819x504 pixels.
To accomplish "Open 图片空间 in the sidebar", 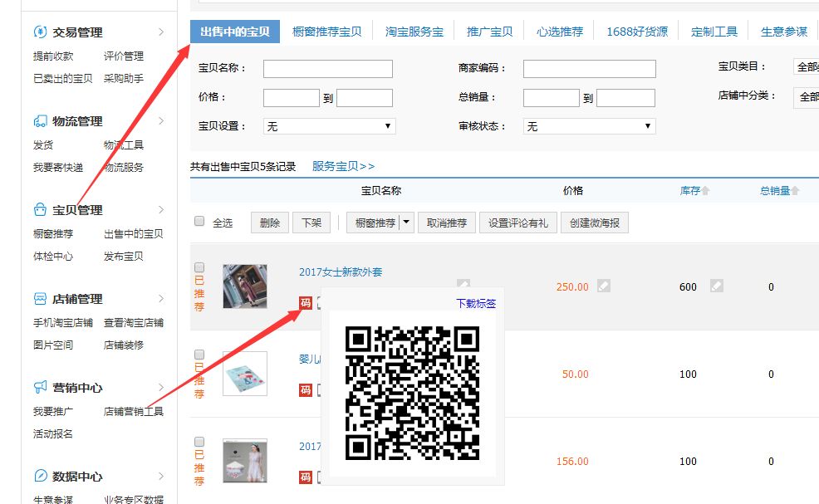I will pyautogui.click(x=53, y=345).
